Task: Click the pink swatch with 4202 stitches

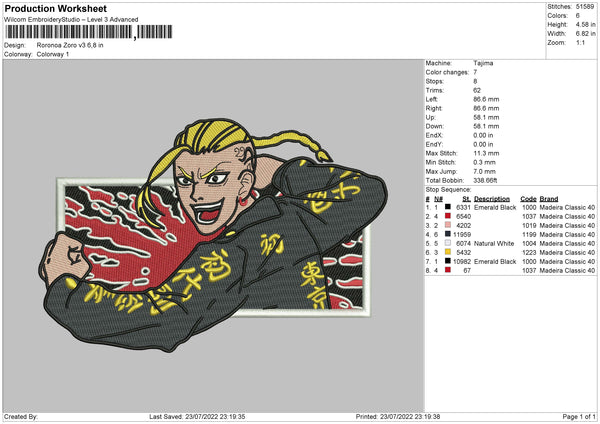Action: tap(448, 225)
